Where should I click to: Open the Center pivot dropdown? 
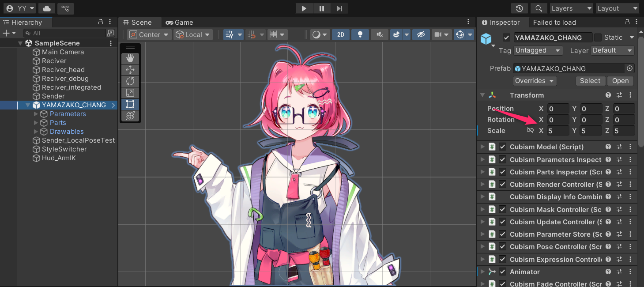149,34
